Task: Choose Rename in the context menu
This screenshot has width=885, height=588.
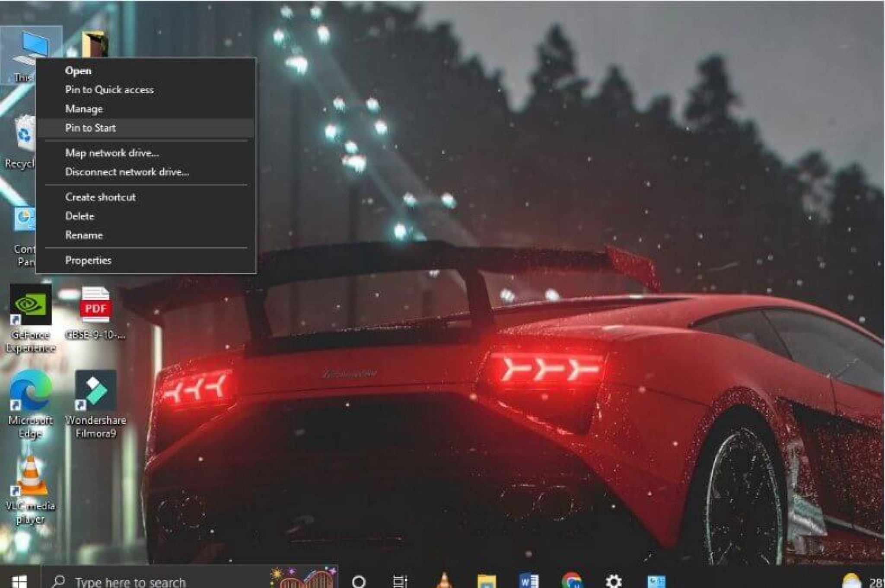Action: tap(83, 235)
